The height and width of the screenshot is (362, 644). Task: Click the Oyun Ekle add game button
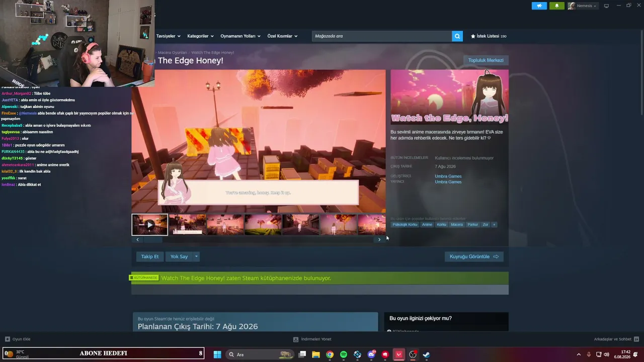tap(18, 339)
